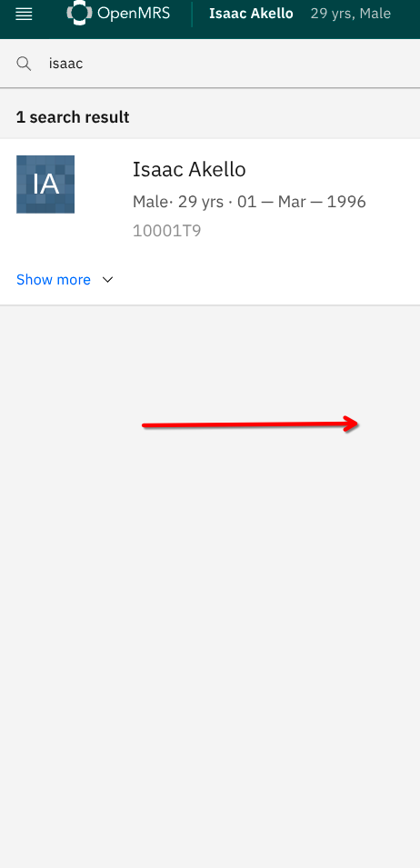This screenshot has width=420, height=868.
Task: Click the red arrow annotation
Action: point(251,424)
